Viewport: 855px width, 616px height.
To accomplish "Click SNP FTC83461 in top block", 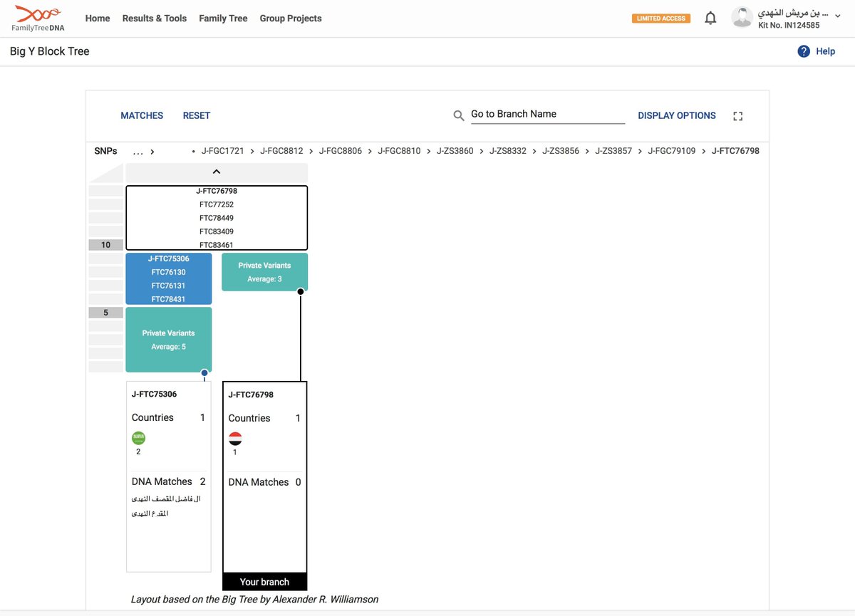I will [x=217, y=245].
